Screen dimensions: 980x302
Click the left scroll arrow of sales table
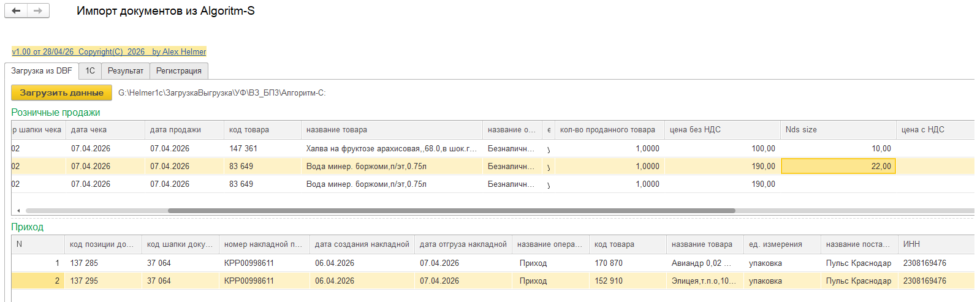(x=18, y=211)
